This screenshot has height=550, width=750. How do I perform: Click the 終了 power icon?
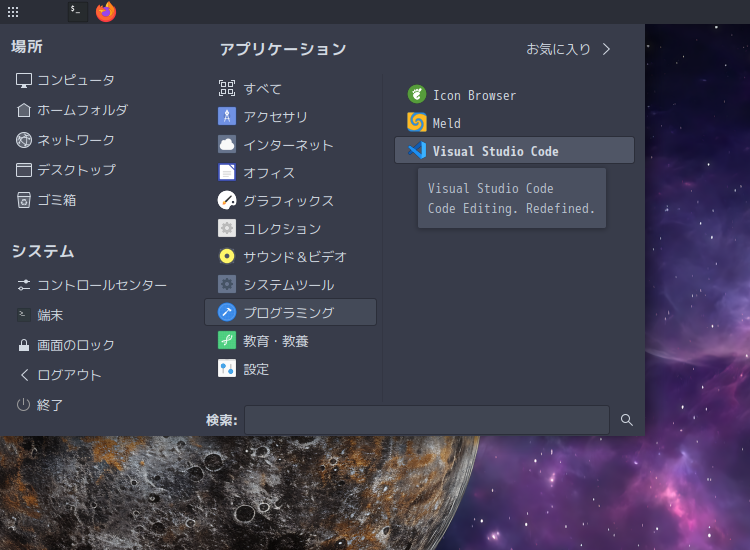pyautogui.click(x=23, y=405)
